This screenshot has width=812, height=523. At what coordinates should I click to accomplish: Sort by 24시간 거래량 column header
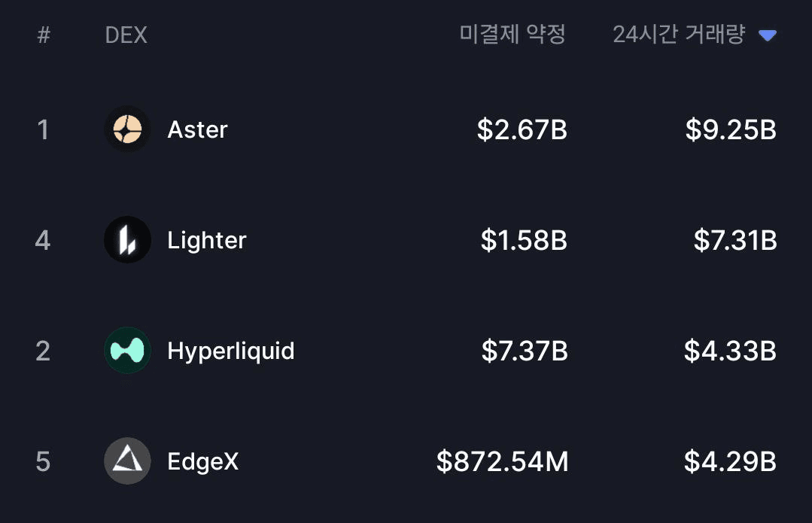tap(679, 35)
